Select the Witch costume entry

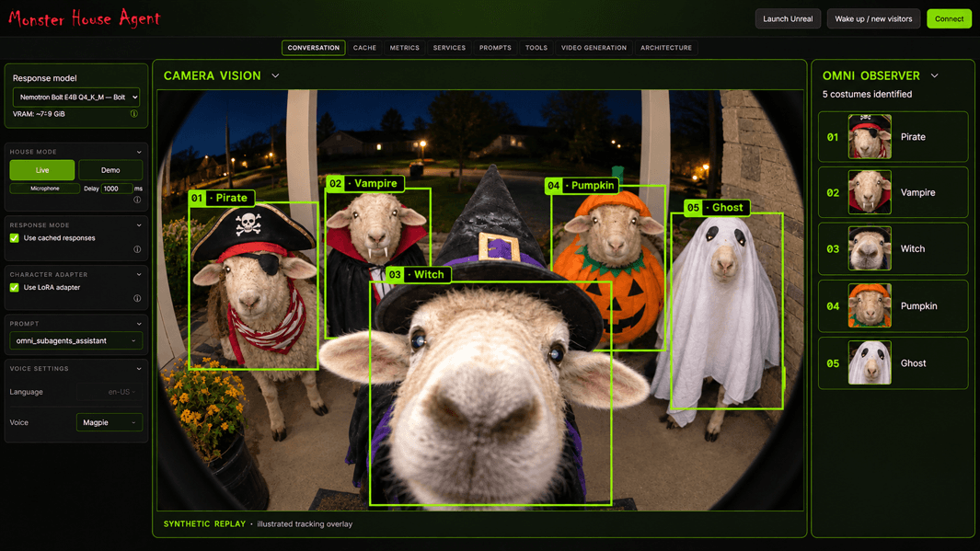[894, 248]
